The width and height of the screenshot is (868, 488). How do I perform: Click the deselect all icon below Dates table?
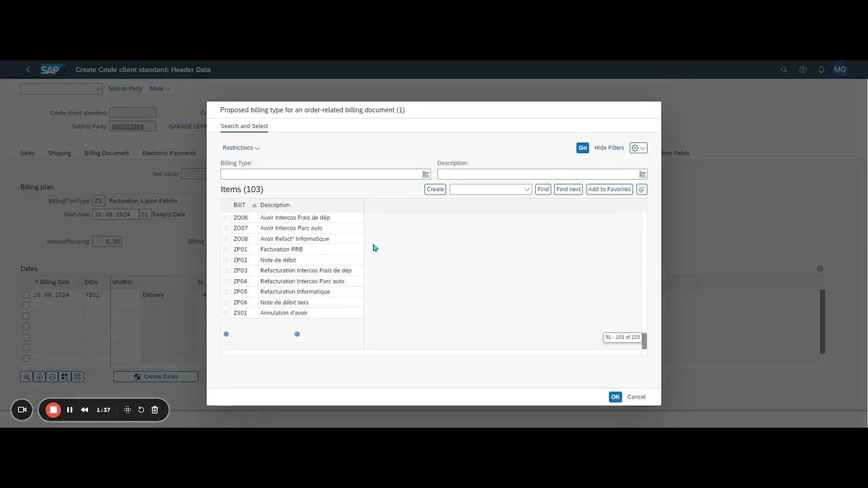pos(77,377)
